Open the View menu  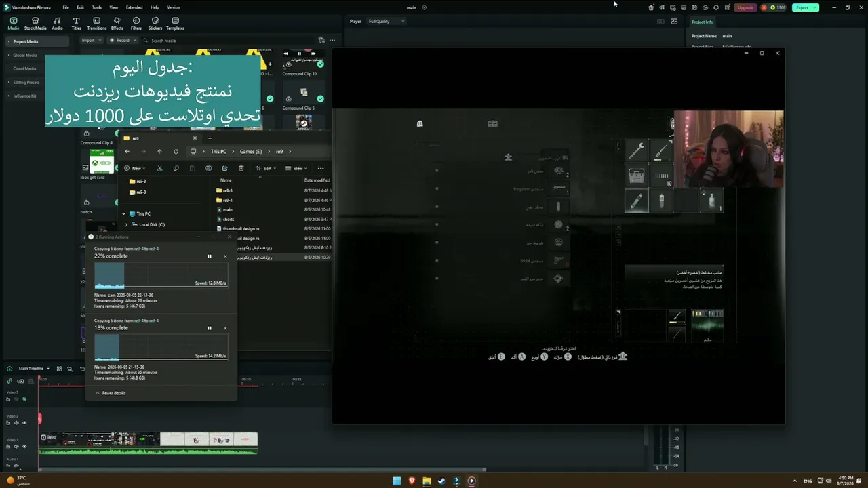coord(114,7)
